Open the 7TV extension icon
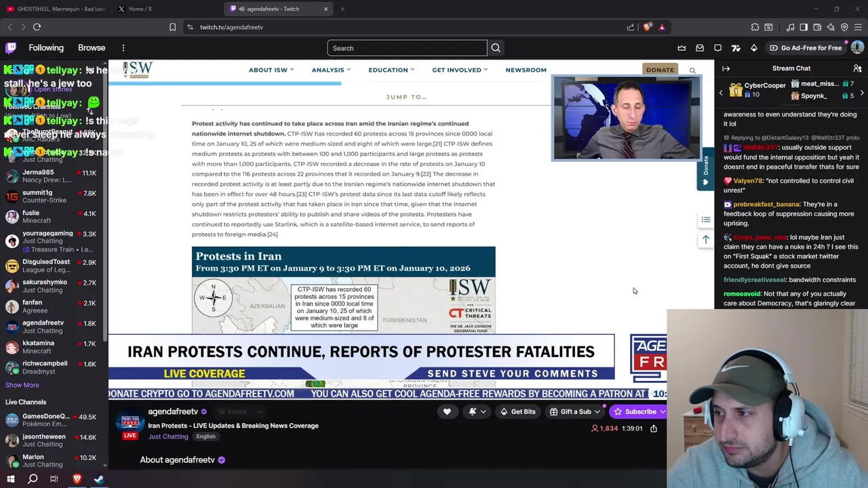868x488 pixels. pos(736,48)
